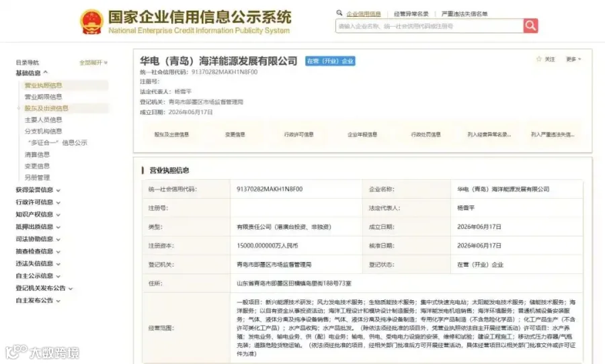Click the national emblem logo
The height and width of the screenshot is (364, 605).
(x=91, y=21)
